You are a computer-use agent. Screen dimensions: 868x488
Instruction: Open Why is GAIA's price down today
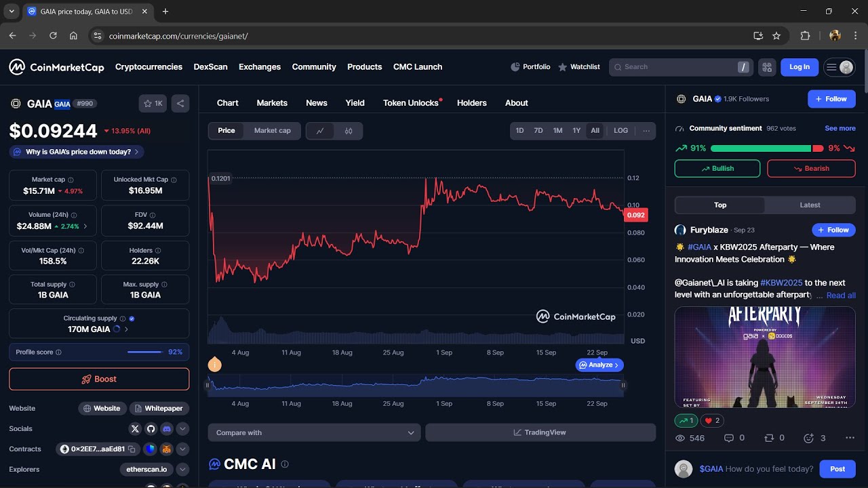click(77, 152)
